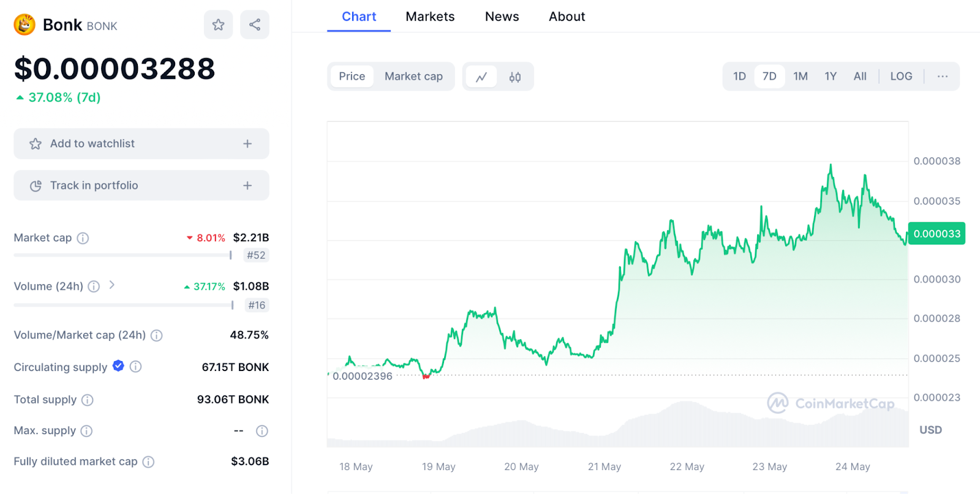
Task: Set chart range to 1M
Action: click(x=801, y=77)
